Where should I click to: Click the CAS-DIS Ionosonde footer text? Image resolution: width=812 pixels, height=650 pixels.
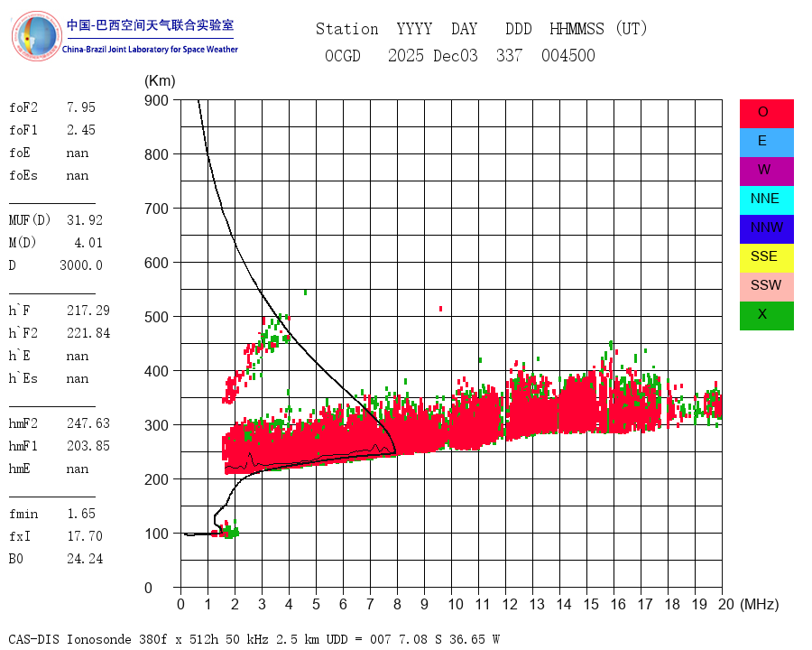(x=254, y=639)
